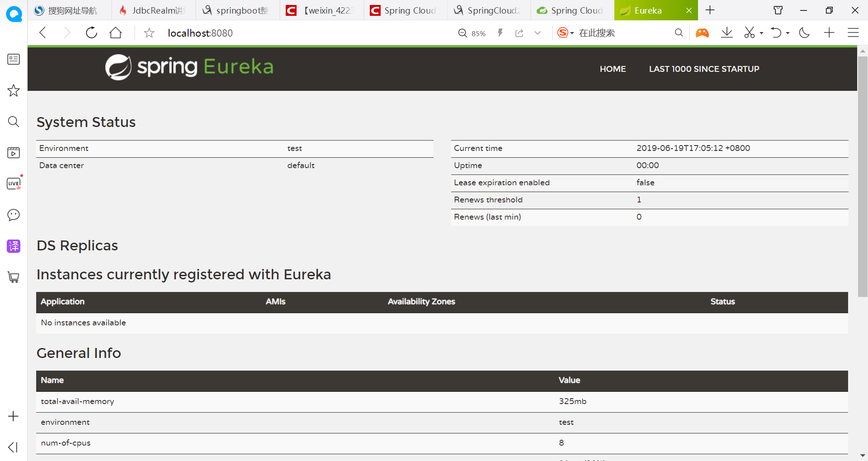Click the 'No instances available' row
Image resolution: width=868 pixels, height=461 pixels.
pos(442,323)
